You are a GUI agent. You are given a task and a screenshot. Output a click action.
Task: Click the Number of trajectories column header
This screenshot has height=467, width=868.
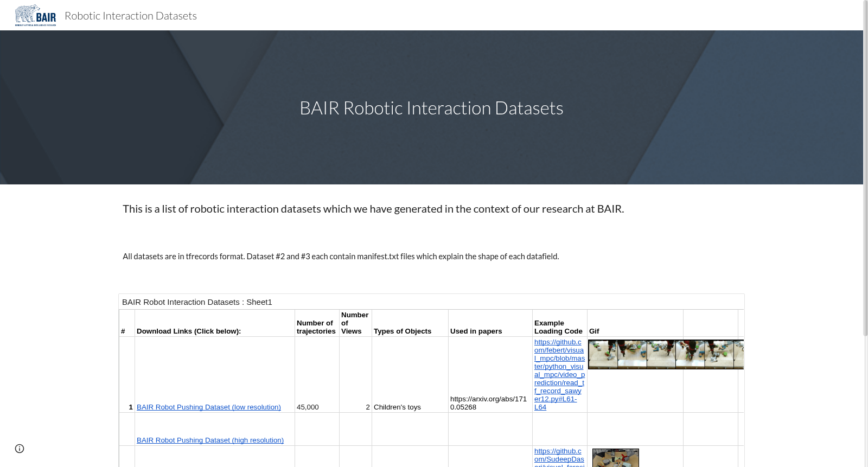coord(317,323)
